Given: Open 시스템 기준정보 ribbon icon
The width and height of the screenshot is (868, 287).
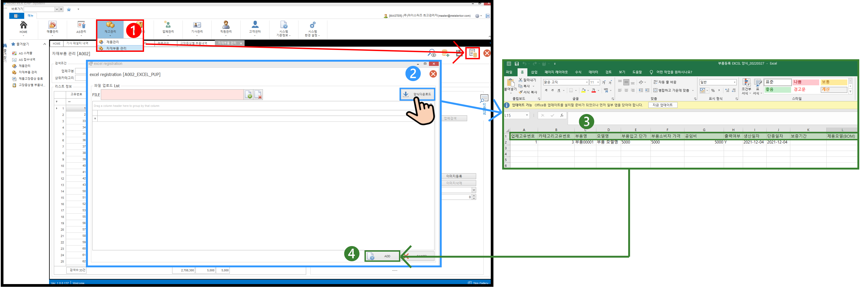Looking at the screenshot, I should 283,28.
